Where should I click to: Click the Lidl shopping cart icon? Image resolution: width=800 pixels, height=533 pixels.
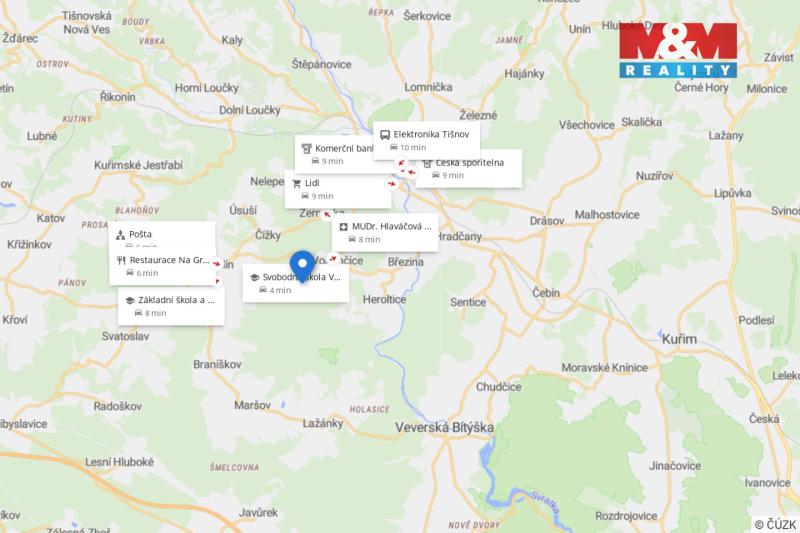(x=296, y=184)
